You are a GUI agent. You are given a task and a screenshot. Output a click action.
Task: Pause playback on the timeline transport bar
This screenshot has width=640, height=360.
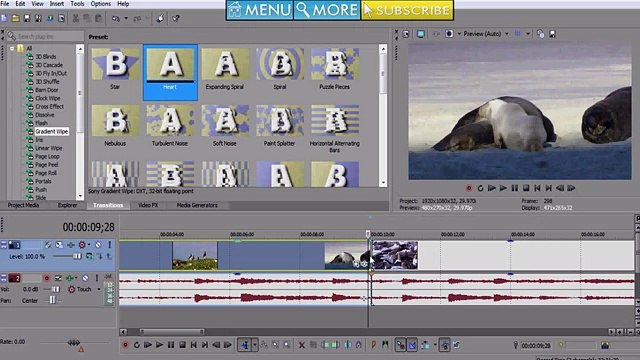[x=171, y=345]
